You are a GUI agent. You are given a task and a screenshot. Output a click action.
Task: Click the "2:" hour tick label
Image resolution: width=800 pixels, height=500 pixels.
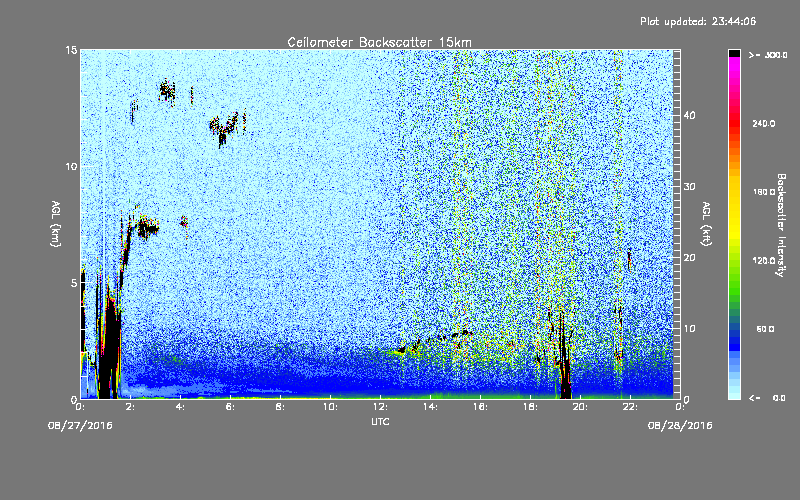131,407
